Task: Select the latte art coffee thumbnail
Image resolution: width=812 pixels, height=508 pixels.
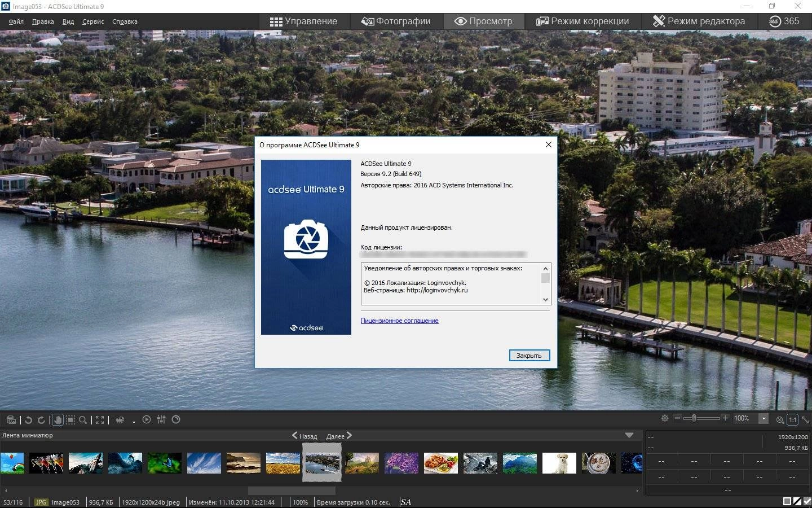Action: click(x=599, y=463)
